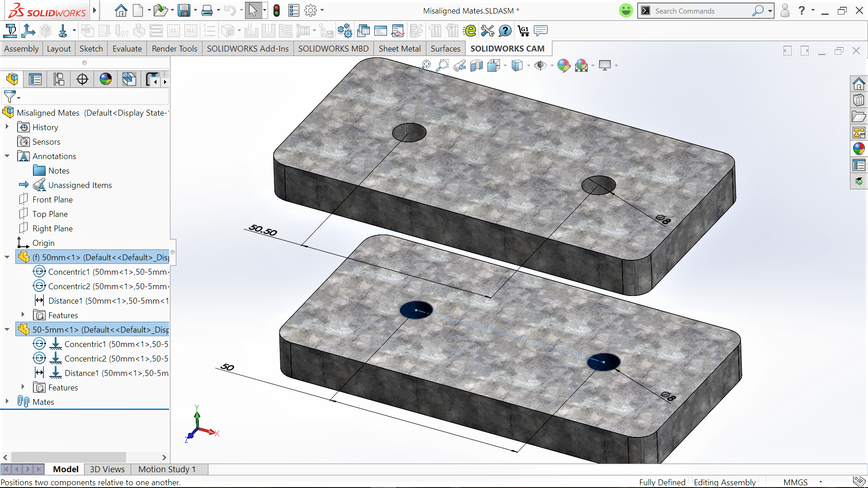Select the Motion Study 1 tab

(x=167, y=469)
